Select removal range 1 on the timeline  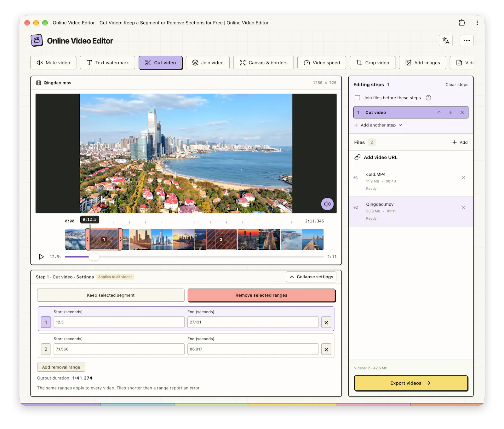tap(104, 239)
